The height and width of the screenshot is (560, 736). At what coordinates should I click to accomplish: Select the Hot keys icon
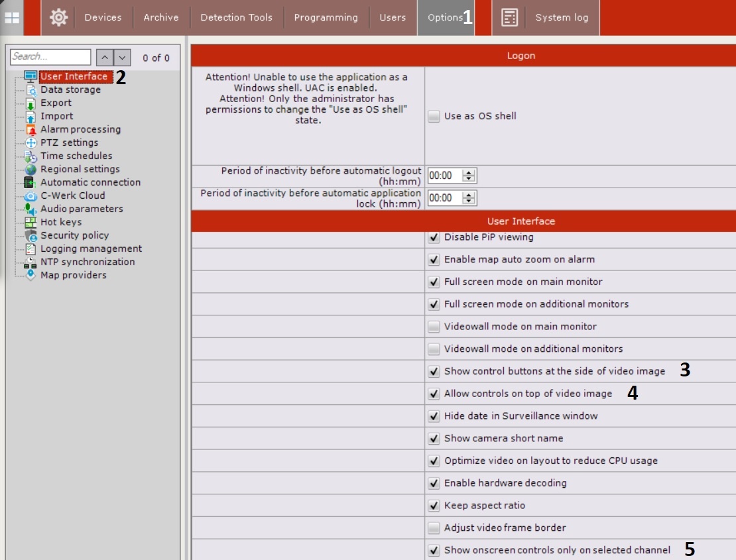[31, 223]
